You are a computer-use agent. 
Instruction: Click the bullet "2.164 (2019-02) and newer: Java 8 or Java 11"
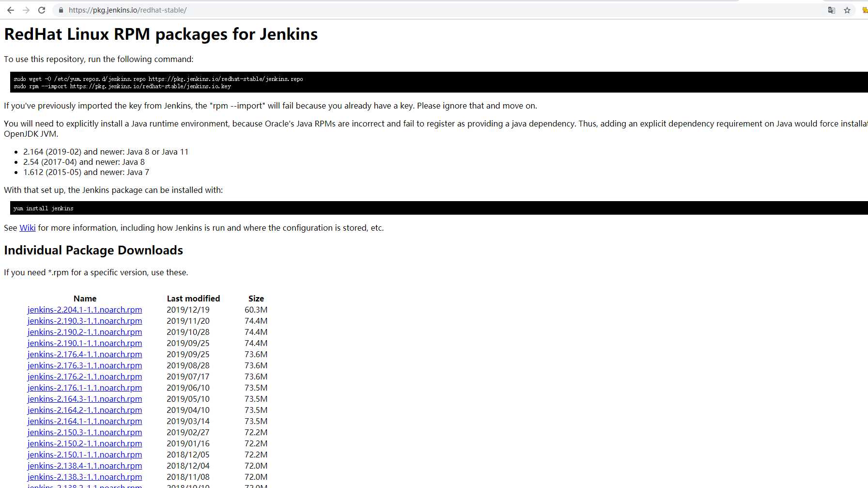click(106, 152)
